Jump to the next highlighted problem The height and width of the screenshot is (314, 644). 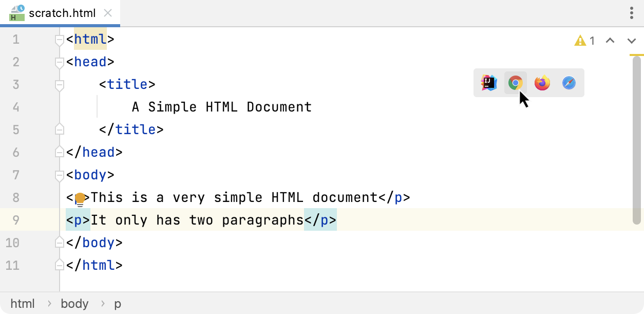[632, 41]
